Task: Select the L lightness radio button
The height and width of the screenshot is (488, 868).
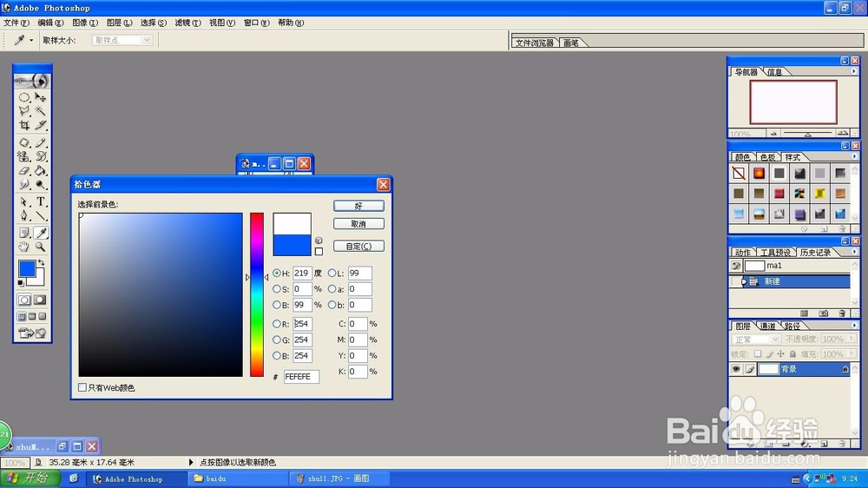Action: [x=332, y=273]
